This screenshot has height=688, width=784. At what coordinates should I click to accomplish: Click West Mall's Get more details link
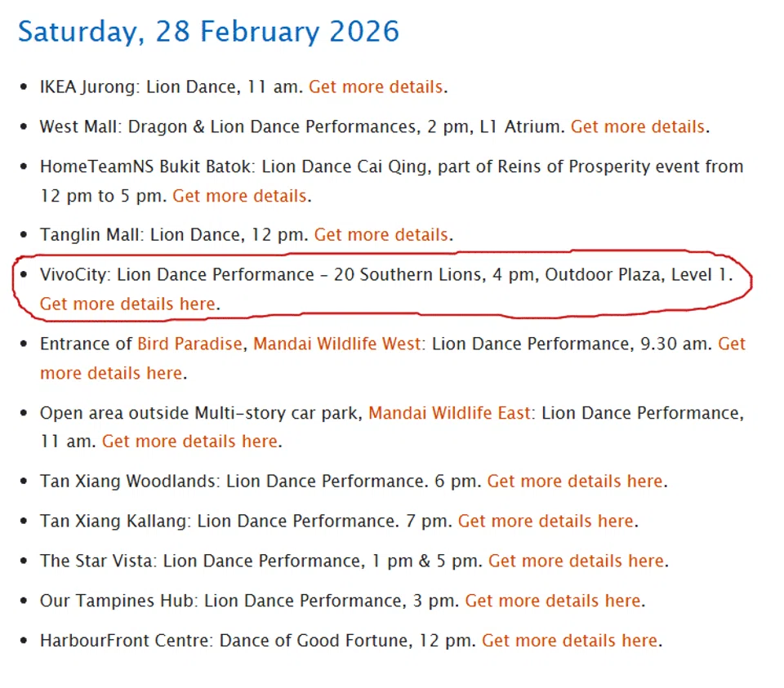pyautogui.click(x=637, y=127)
